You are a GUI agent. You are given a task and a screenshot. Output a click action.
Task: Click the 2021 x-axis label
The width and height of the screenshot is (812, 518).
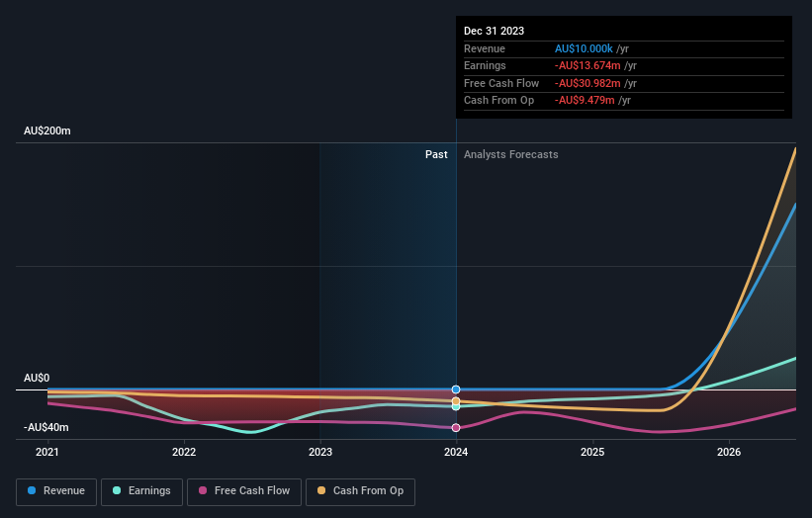coord(47,452)
